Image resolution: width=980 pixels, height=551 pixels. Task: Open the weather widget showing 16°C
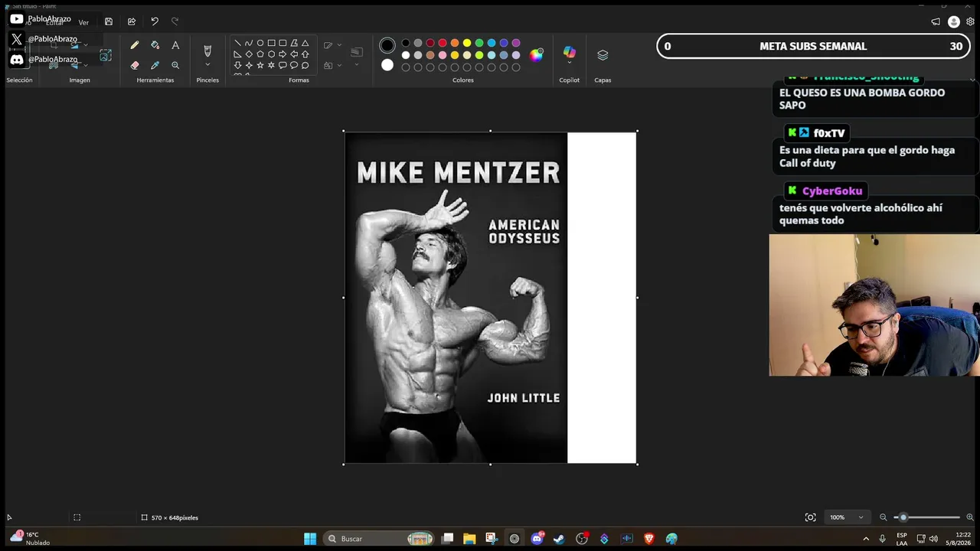tap(29, 539)
